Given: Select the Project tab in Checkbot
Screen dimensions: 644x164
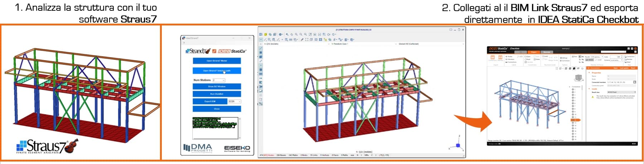Looking at the screenshot, I should click(x=534, y=52).
